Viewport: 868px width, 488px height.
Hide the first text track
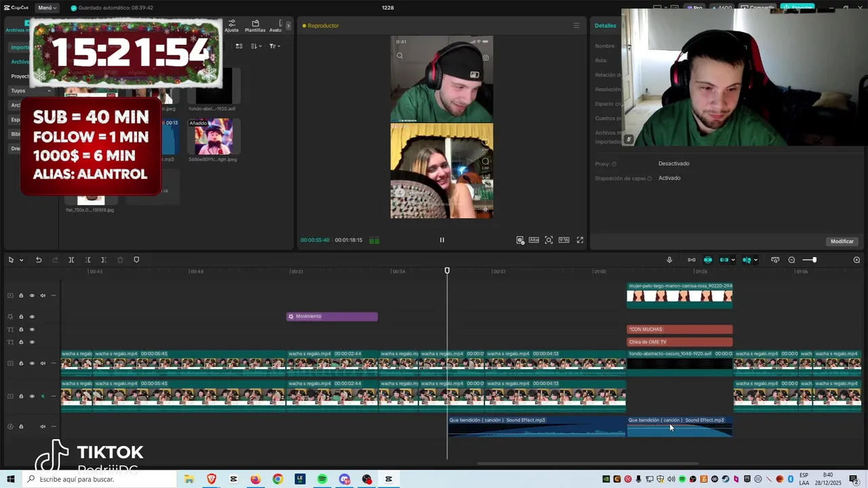pyautogui.click(x=32, y=329)
